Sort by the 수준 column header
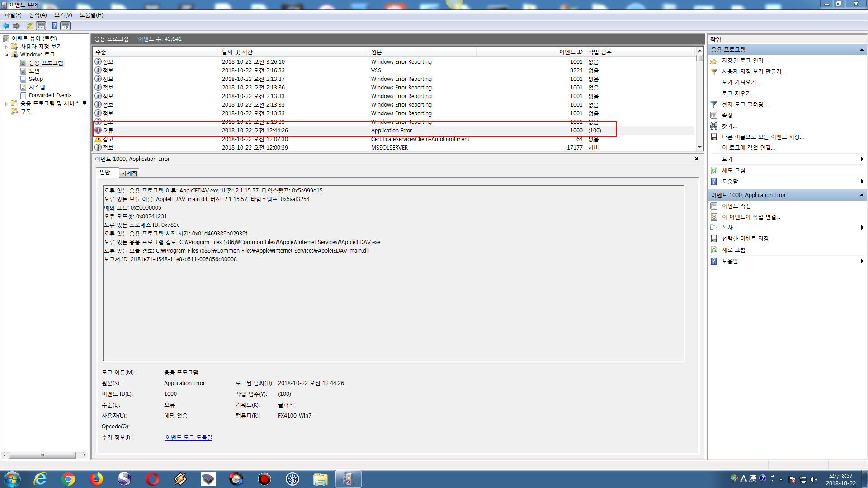The image size is (868, 488). pos(156,52)
